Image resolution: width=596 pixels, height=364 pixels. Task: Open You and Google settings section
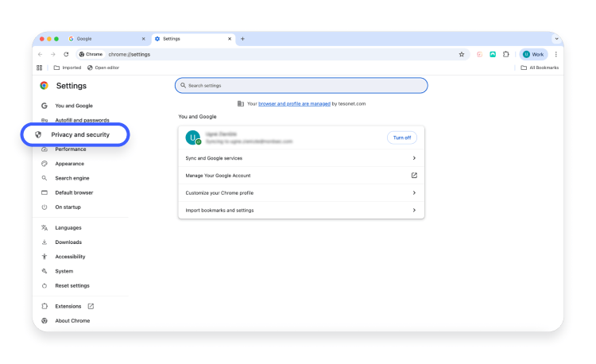[x=74, y=106]
